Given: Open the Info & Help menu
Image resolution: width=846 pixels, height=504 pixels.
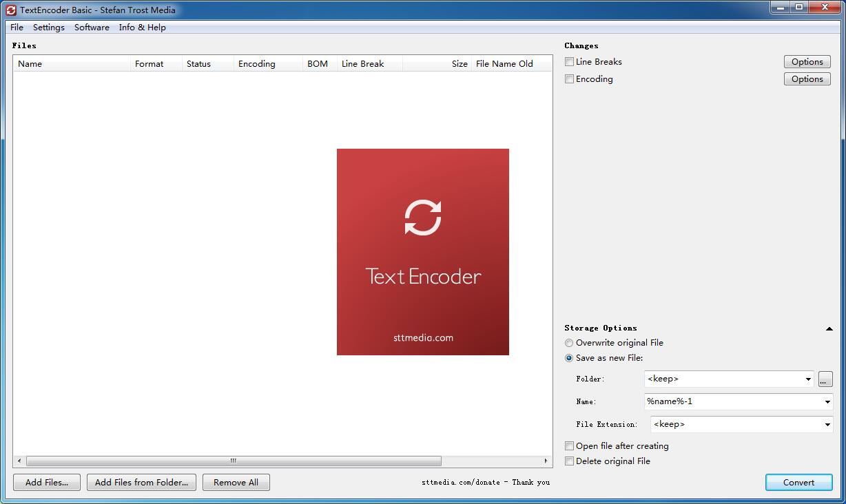Looking at the screenshot, I should (x=143, y=28).
